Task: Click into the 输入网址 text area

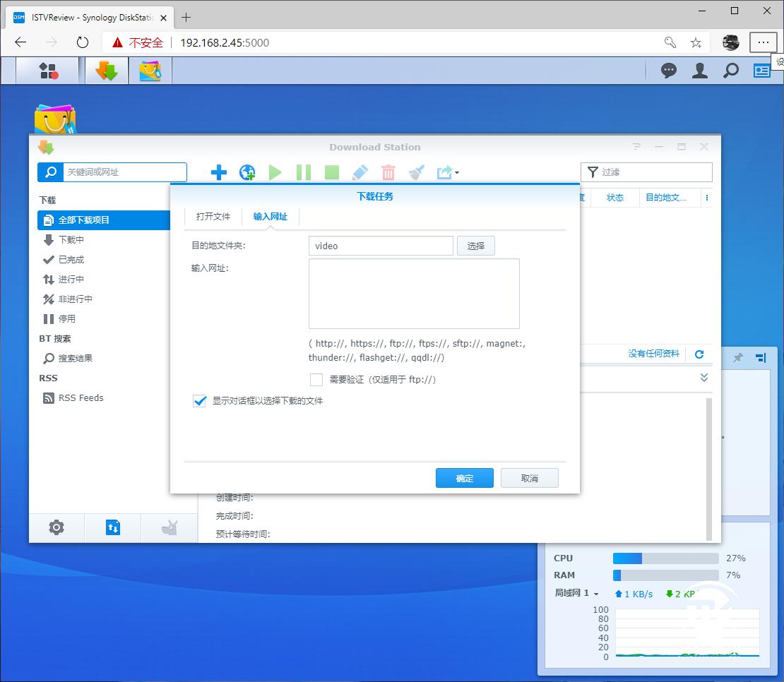Action: pos(414,293)
